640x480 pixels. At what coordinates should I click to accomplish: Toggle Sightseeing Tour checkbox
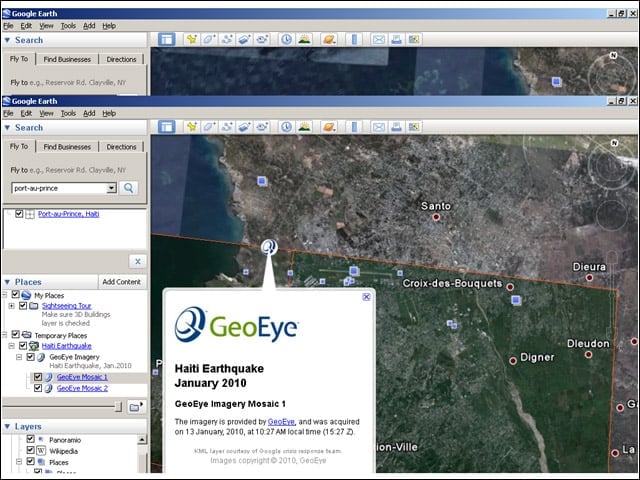tap(23, 305)
